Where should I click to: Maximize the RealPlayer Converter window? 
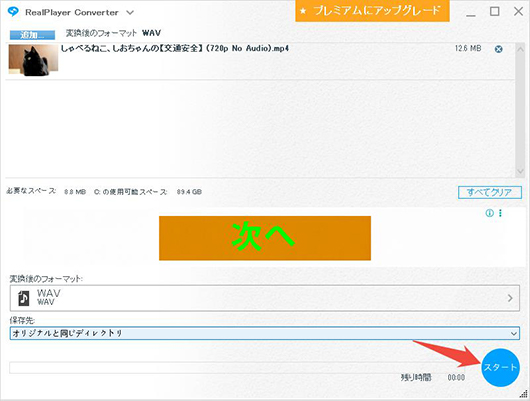coord(495,11)
